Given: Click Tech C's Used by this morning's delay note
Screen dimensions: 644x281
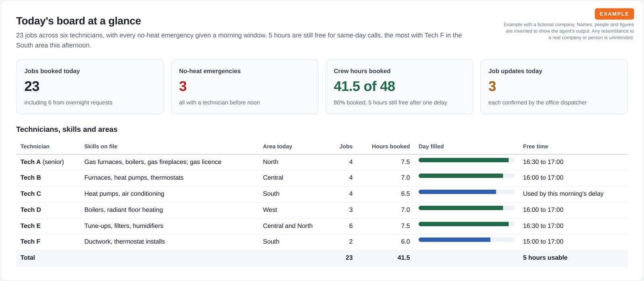Looking at the screenshot, I should pos(563,194).
